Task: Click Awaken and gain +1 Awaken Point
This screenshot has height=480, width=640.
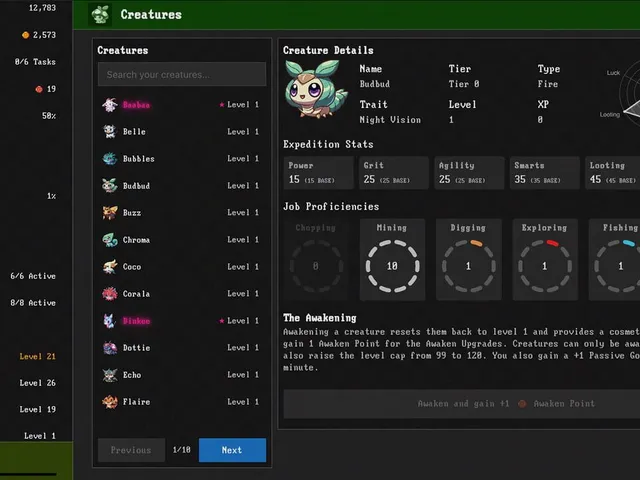Action: tap(506, 404)
